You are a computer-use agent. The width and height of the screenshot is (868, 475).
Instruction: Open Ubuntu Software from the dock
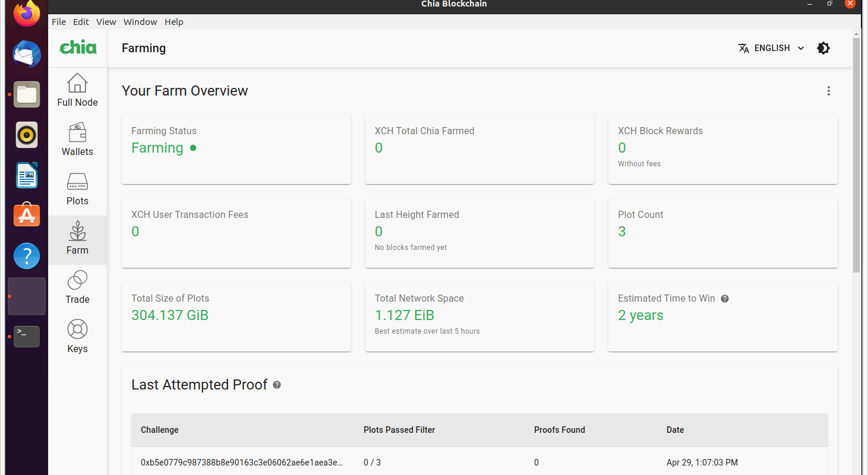(27, 216)
